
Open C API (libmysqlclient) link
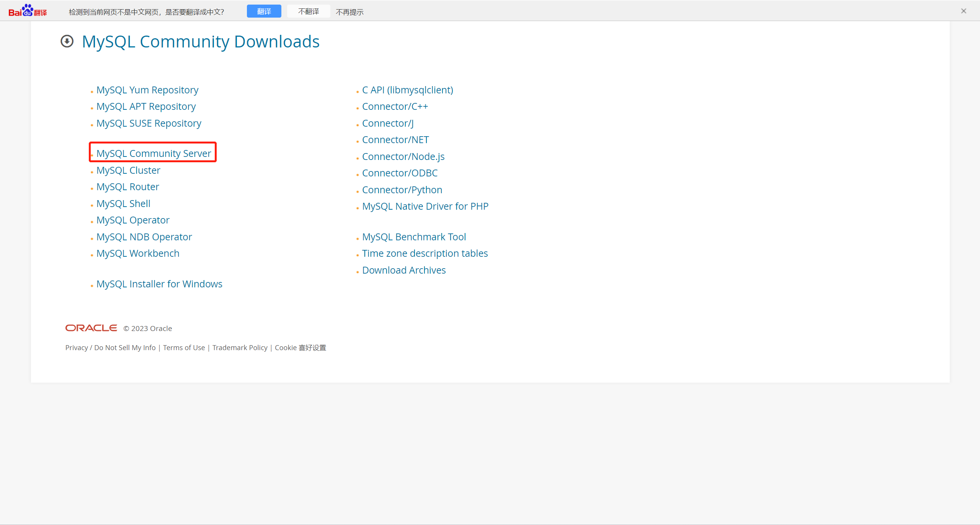click(408, 90)
